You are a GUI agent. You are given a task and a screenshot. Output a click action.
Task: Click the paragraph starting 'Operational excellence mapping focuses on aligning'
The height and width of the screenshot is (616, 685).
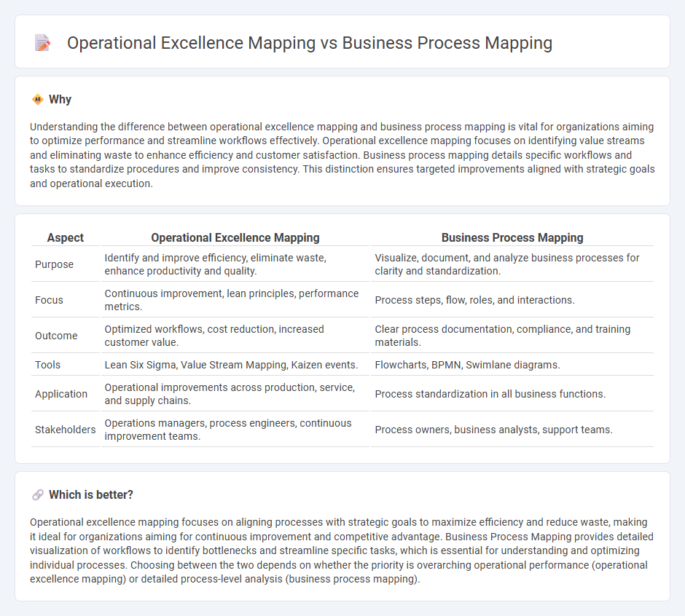tap(342, 550)
